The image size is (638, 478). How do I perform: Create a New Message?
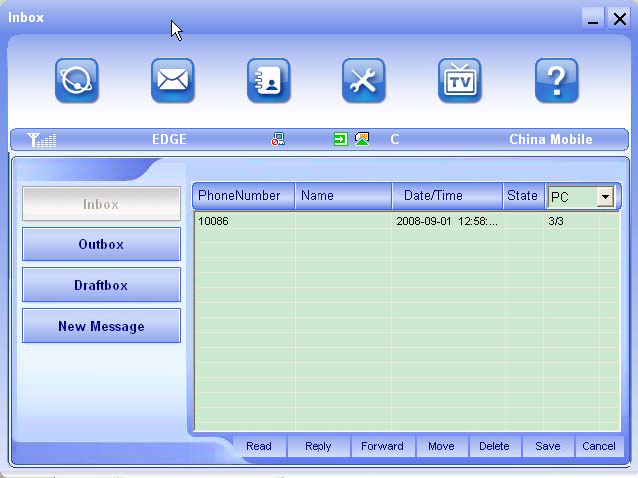point(101,326)
